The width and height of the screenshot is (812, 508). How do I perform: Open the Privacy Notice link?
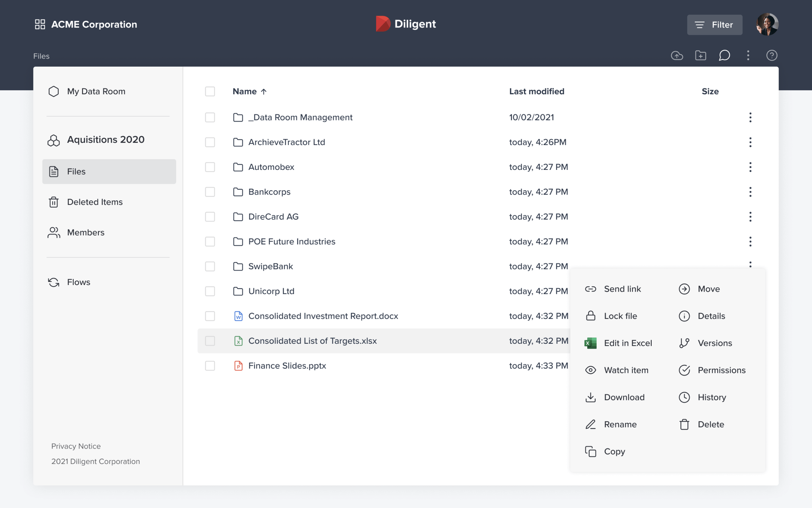[76, 446]
